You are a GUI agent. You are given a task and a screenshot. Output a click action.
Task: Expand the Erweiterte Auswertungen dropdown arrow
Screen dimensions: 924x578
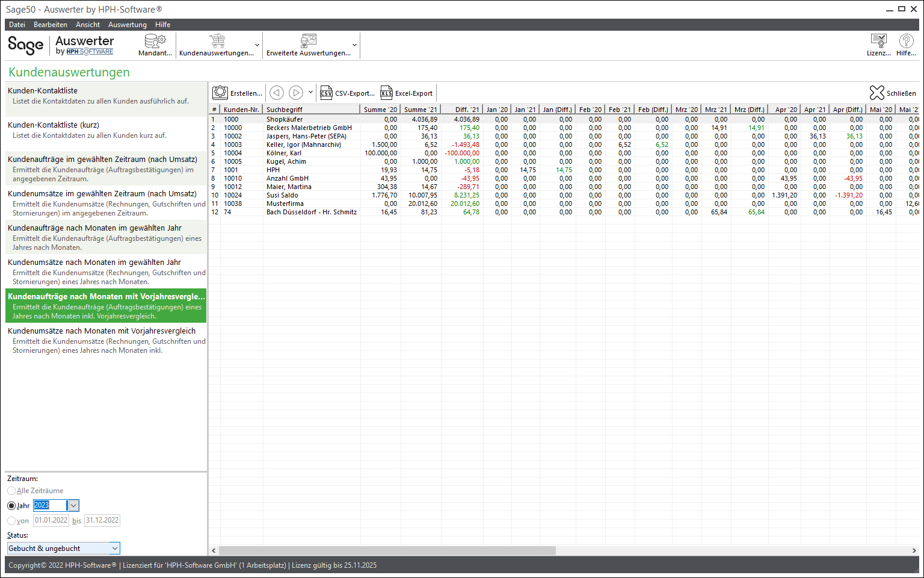pos(354,45)
